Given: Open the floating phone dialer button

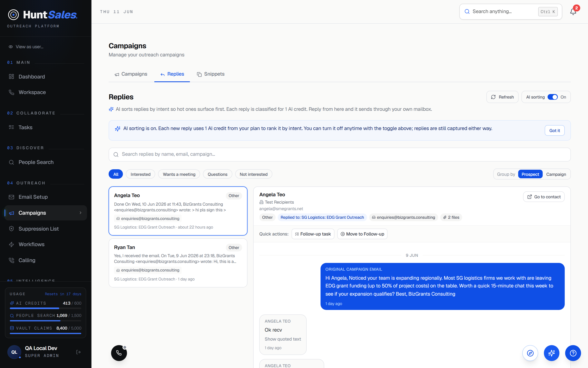Looking at the screenshot, I should 119,353.
